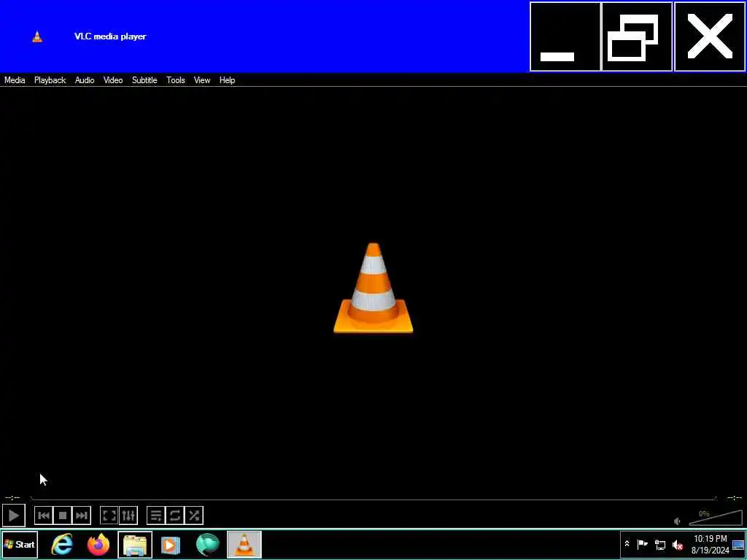Open network status tray icon

pos(659,544)
